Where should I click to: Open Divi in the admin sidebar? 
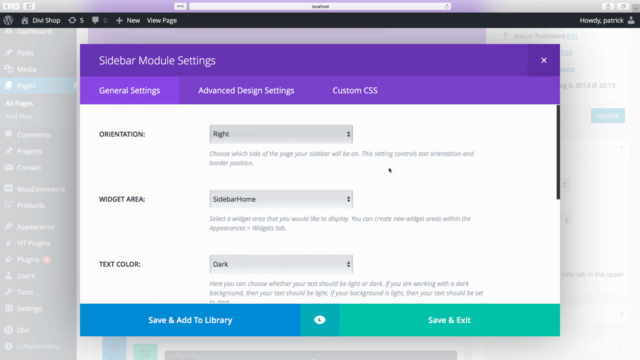[22, 330]
